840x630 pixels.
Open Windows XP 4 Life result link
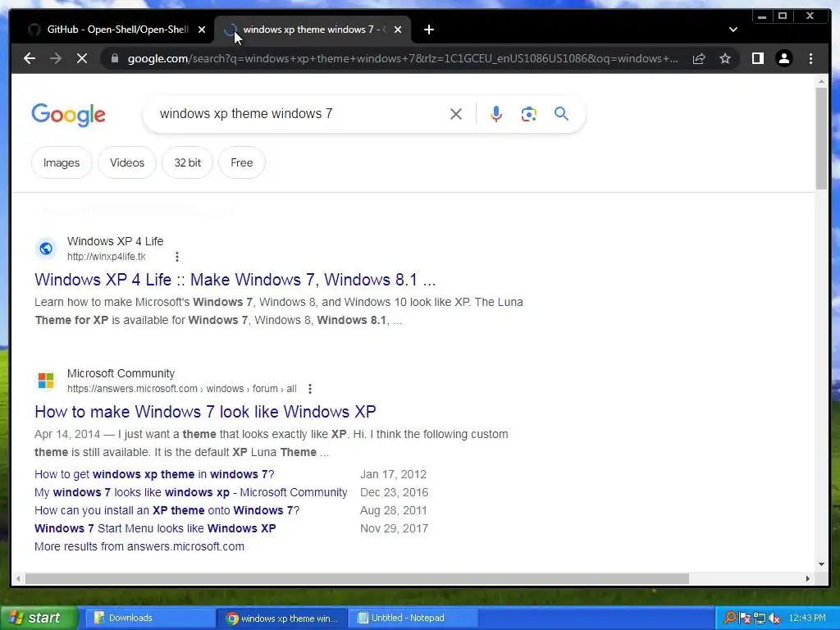click(x=235, y=280)
